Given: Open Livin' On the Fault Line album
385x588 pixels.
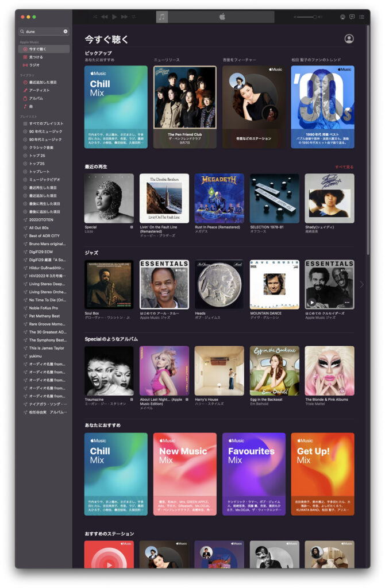Looking at the screenshot, I should [164, 198].
